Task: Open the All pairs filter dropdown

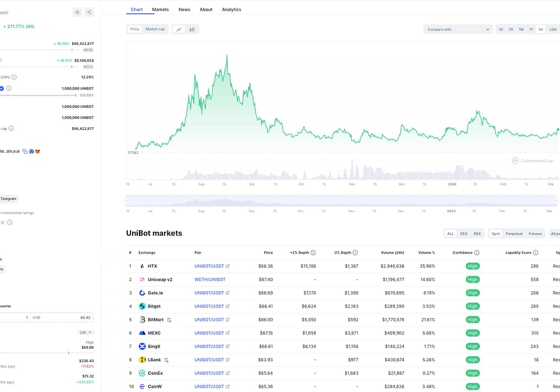Action: click(x=554, y=234)
